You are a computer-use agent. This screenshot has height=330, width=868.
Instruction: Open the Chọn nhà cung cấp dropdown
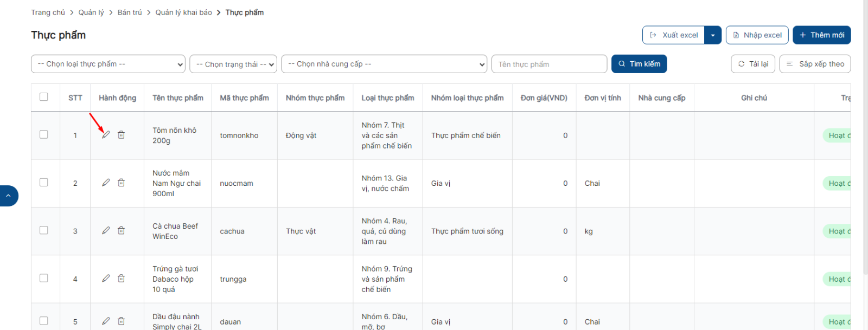[x=384, y=64]
